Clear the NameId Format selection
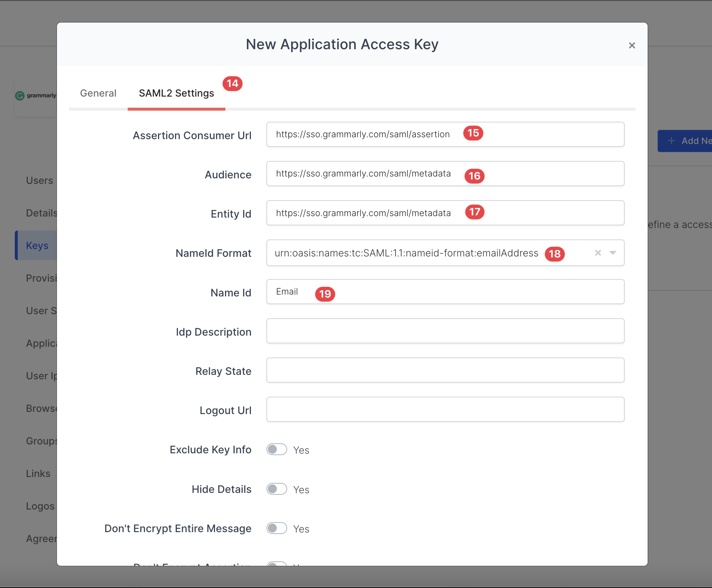712x588 pixels. 598,253
